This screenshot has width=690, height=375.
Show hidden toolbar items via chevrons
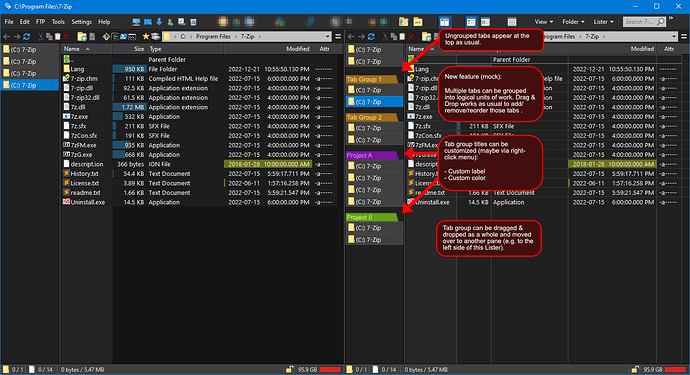point(671,18)
